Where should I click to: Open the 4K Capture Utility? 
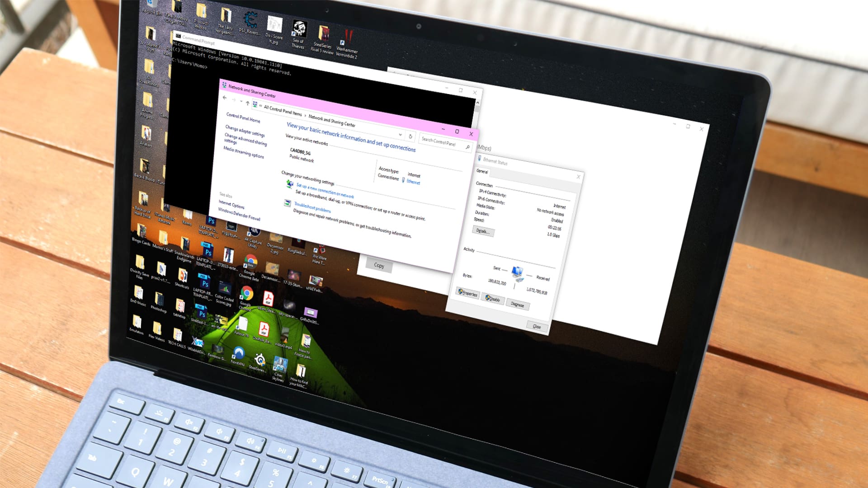point(253,232)
